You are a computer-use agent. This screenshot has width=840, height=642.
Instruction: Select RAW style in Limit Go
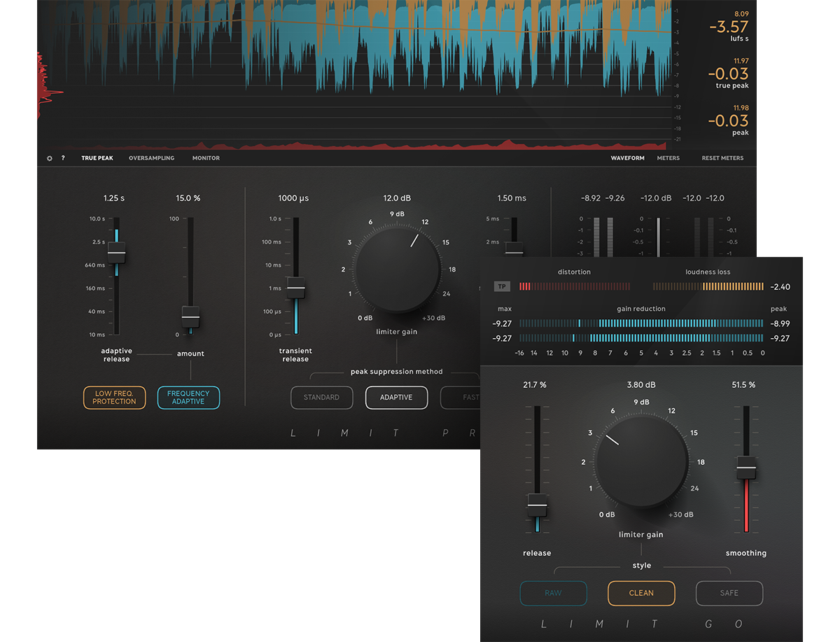coord(553,593)
